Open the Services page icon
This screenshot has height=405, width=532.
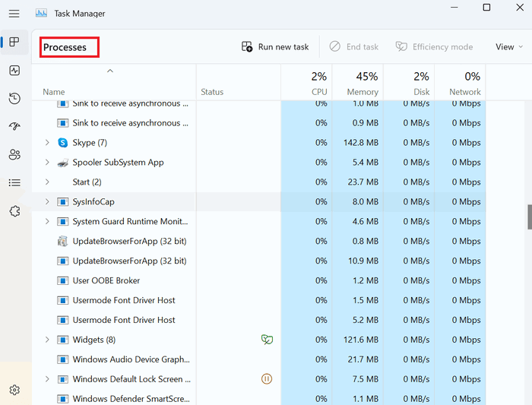point(14,211)
